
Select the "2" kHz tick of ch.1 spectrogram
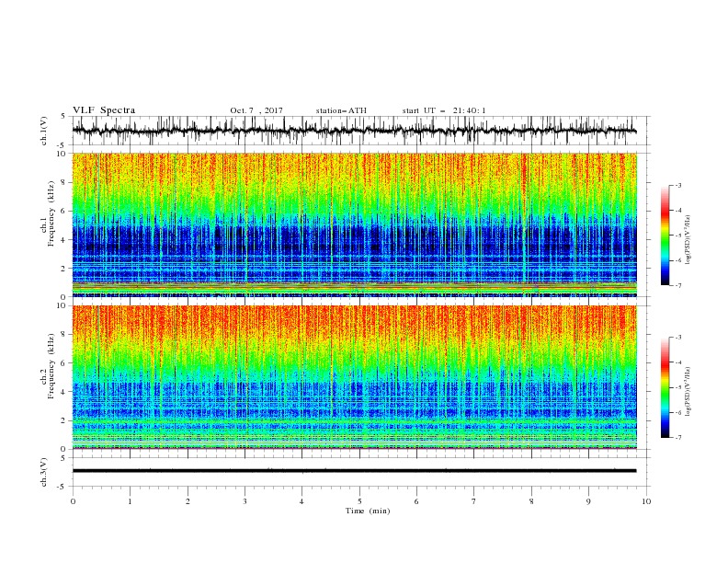pyautogui.click(x=64, y=269)
